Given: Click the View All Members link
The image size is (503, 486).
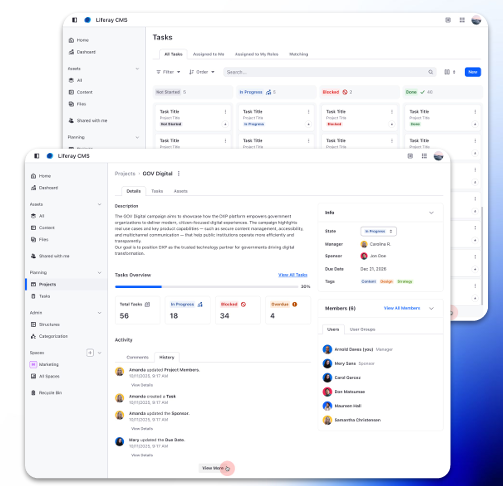Looking at the screenshot, I should [402, 308].
